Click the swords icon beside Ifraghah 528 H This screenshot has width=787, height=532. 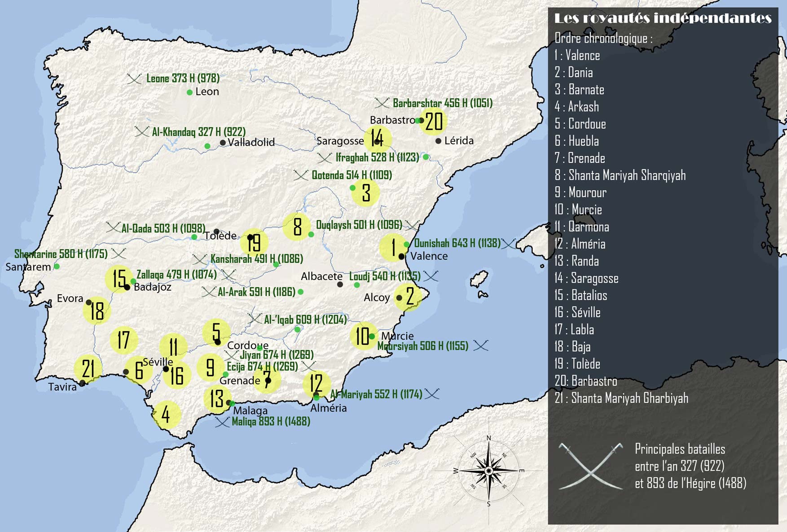coord(324,158)
